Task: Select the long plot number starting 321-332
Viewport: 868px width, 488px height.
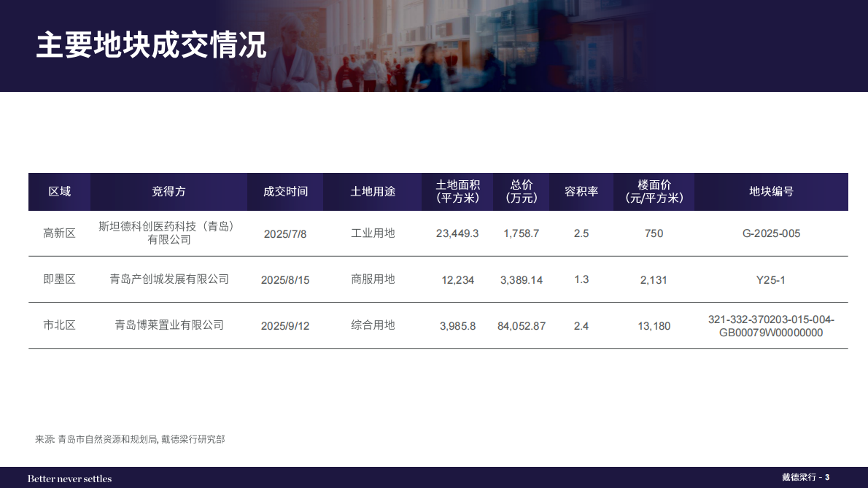Action: (x=771, y=326)
